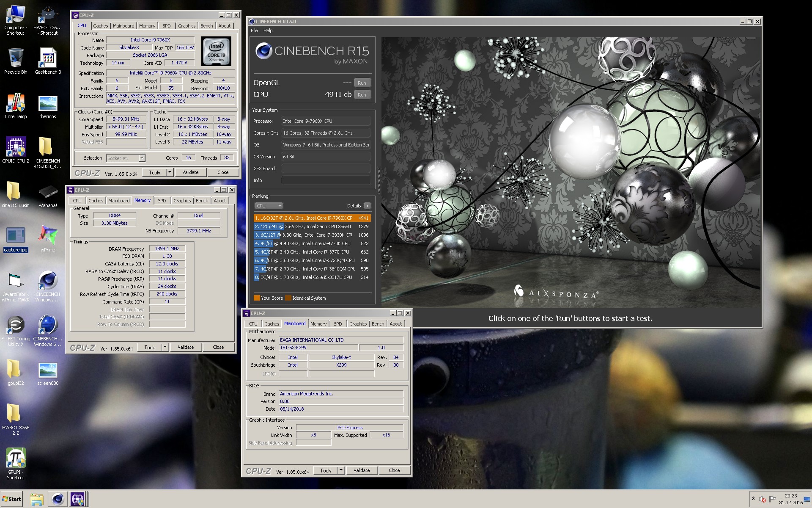Switch to CPU-Z via taskbar icon
Viewport: 812px width, 508px height.
pos(77,499)
